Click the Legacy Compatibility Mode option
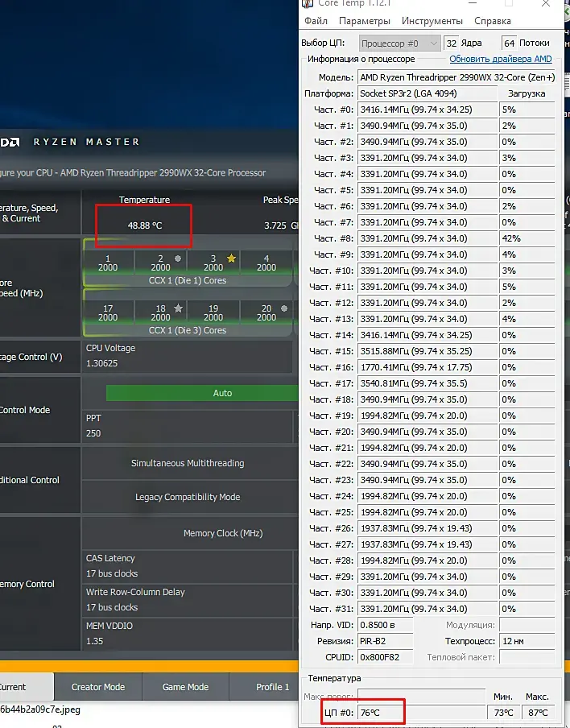 (188, 497)
